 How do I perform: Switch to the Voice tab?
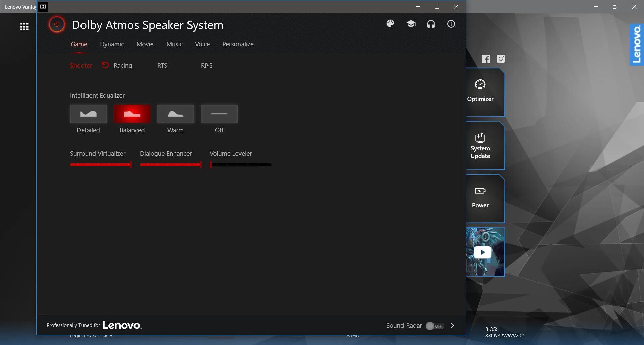tap(202, 44)
